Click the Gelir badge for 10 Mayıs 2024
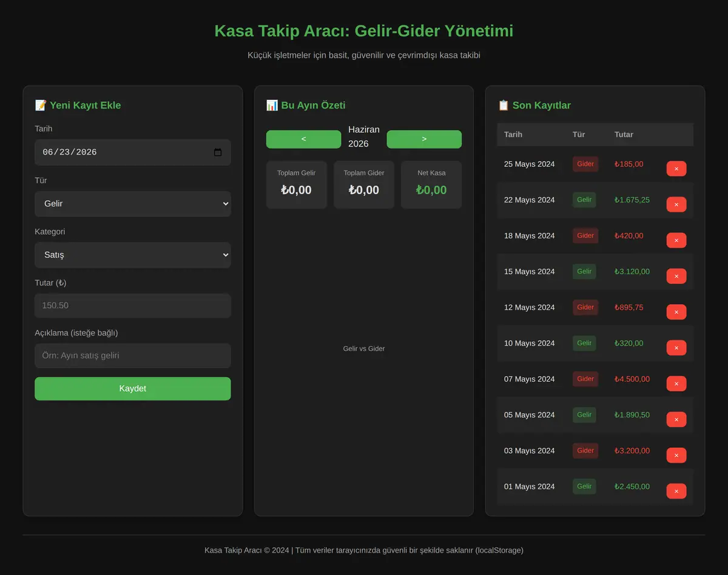728x575 pixels. click(584, 343)
